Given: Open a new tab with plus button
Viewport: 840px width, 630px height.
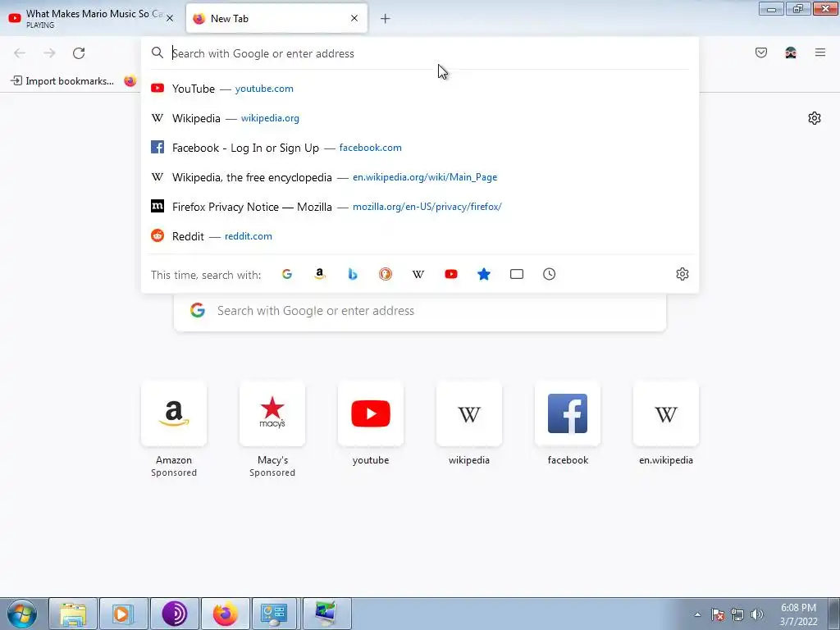Looking at the screenshot, I should [385, 19].
